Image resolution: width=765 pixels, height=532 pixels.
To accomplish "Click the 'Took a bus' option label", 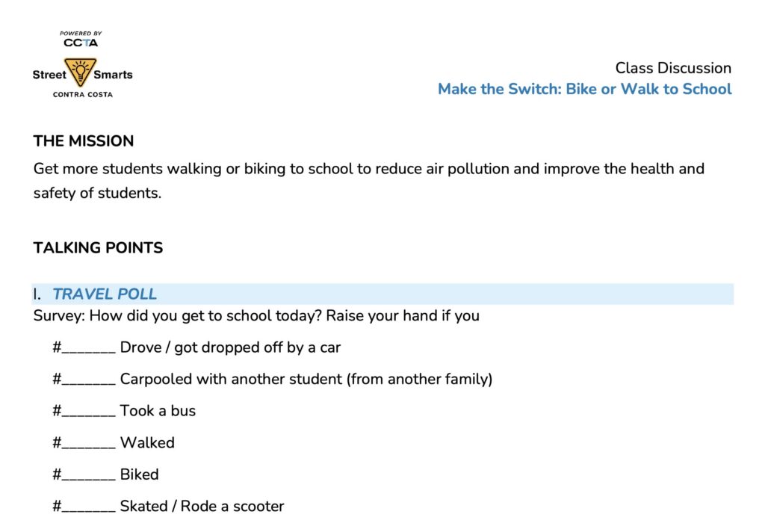I will pyautogui.click(x=158, y=411).
